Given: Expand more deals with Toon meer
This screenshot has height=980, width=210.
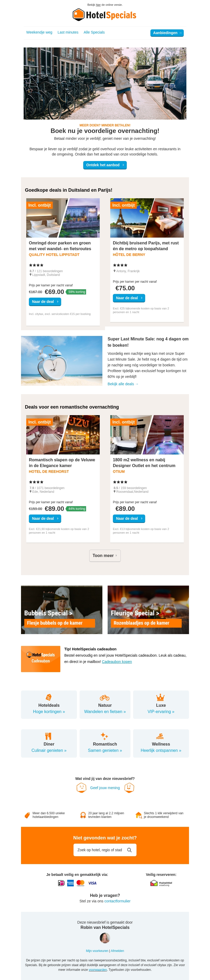Looking at the screenshot, I should [105, 556].
